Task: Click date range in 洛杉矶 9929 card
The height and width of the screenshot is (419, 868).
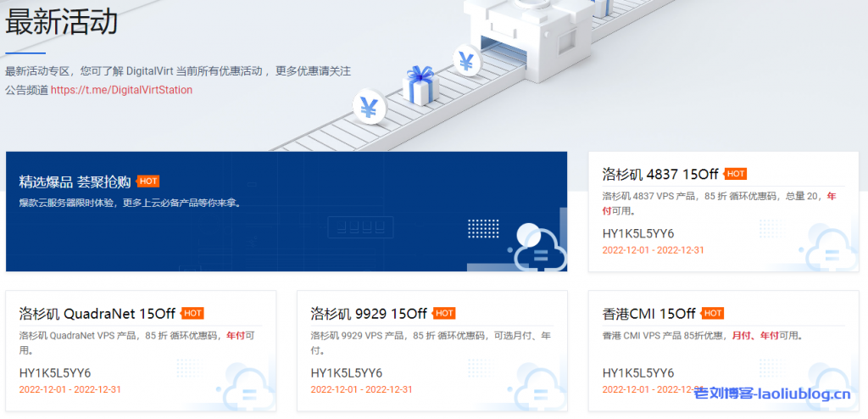Action: 361,389
